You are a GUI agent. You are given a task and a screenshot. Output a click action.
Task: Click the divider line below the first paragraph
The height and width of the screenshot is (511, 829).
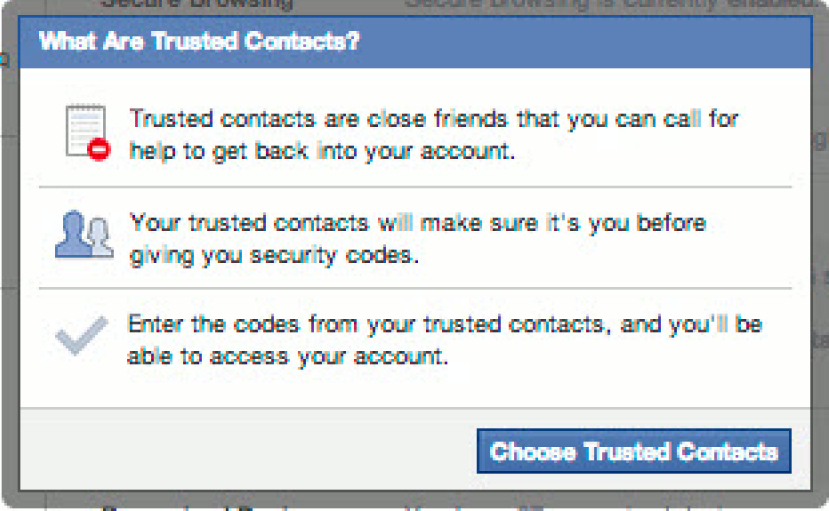[x=415, y=186]
